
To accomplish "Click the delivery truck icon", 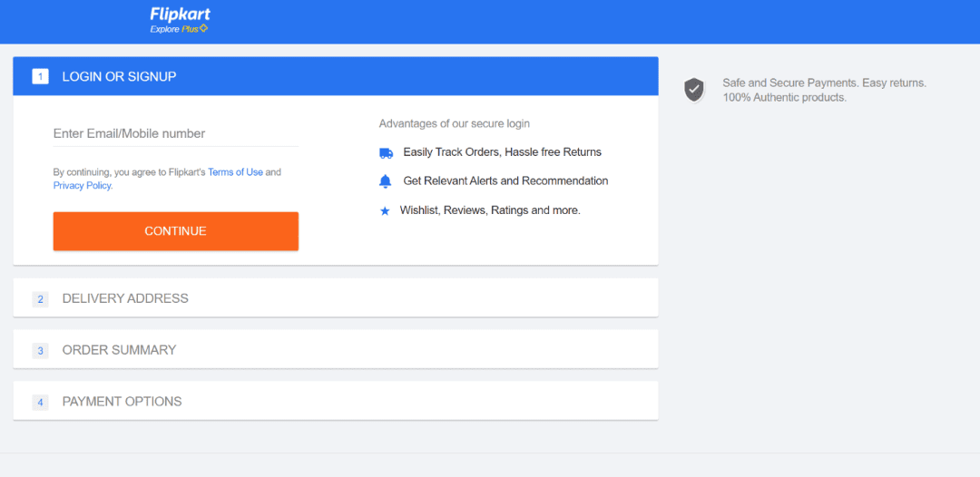I will 387,153.
